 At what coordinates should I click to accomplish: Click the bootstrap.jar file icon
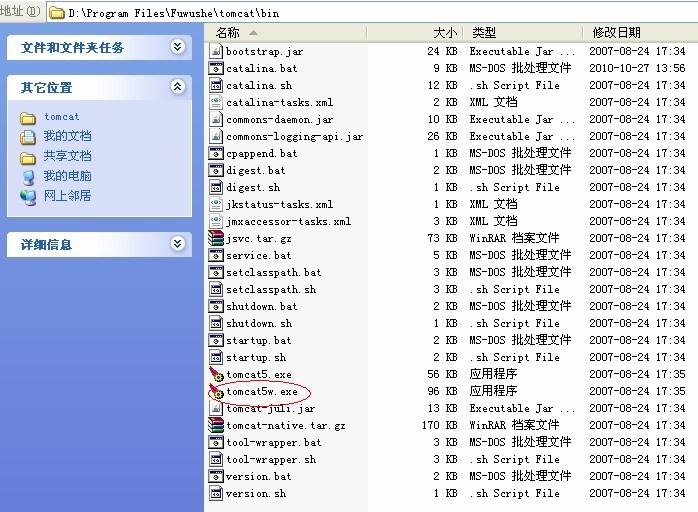(x=216, y=51)
